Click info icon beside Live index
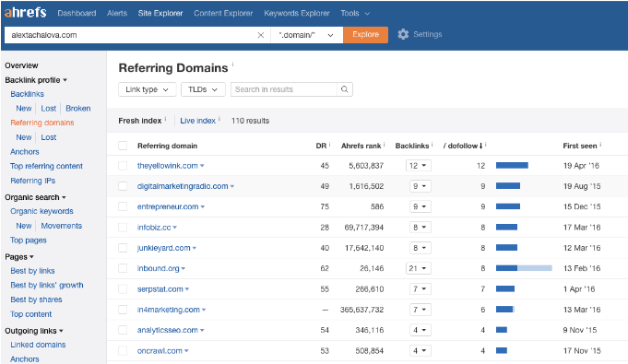 coord(219,119)
